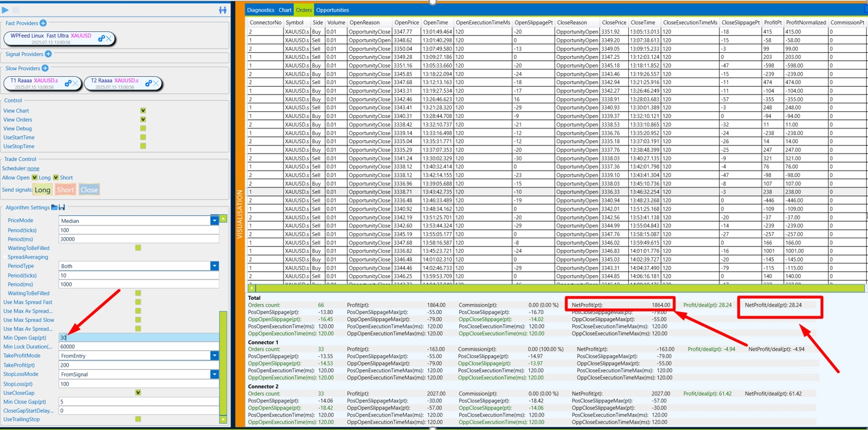This screenshot has width=868, height=430.
Task: Toggle the View Orders checkbox
Action: click(143, 120)
